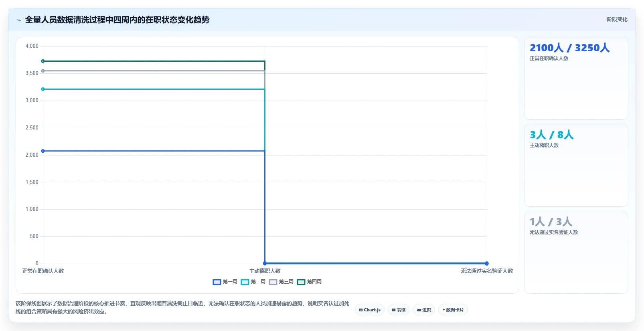Image resolution: width=644 pixels, height=331 pixels.
Task: Click the 主动离职人数 card label
Action: click(544, 145)
